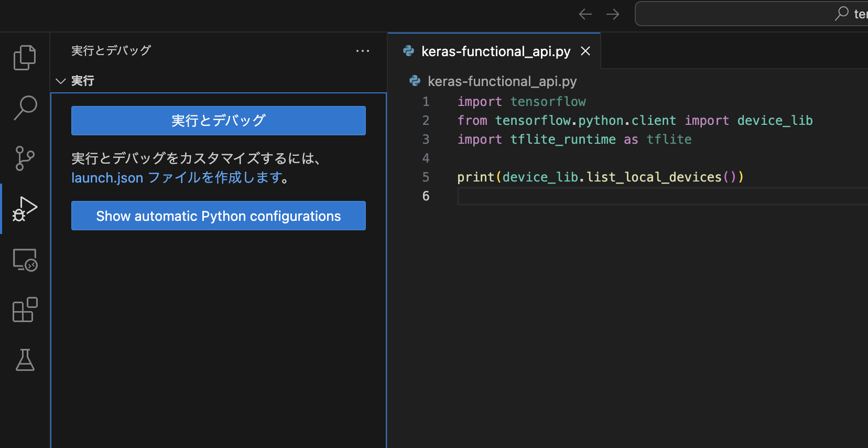The image size is (868, 448).
Task: Click the Python icon on the editor tab
Action: (408, 51)
